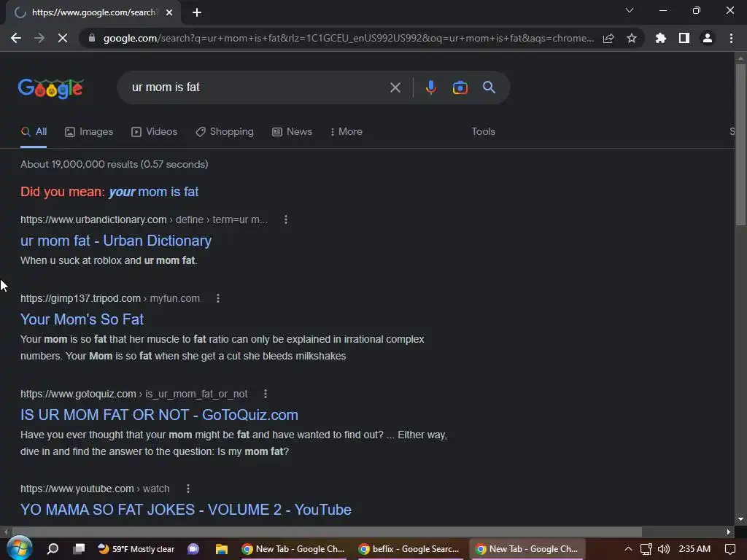Viewport: 747px width, 560px height.
Task: Click the Google holiday logo
Action: (51, 88)
